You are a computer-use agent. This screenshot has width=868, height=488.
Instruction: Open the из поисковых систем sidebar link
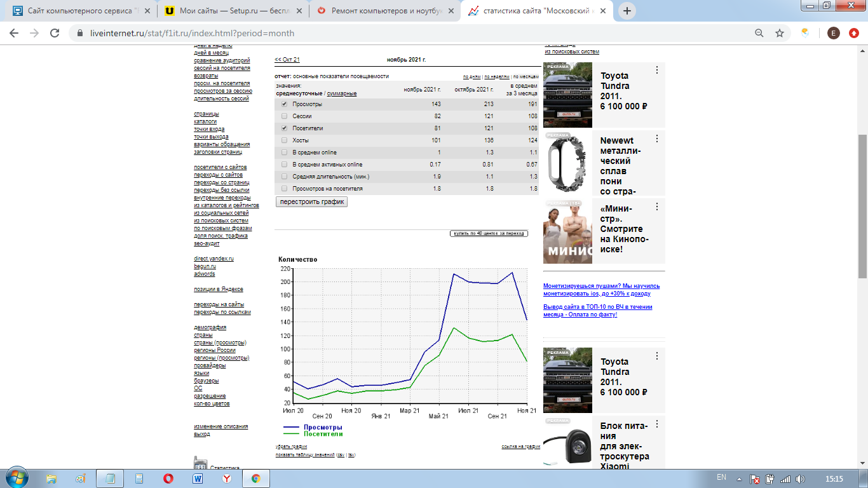tap(221, 220)
